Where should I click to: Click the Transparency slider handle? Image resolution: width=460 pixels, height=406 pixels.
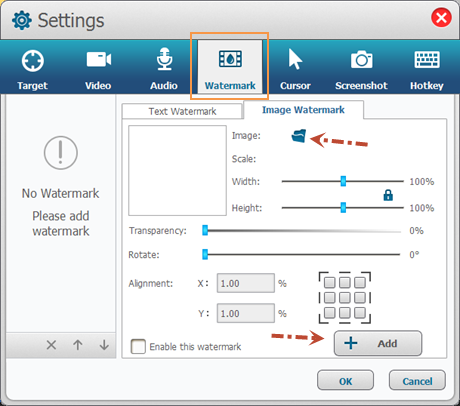205,230
